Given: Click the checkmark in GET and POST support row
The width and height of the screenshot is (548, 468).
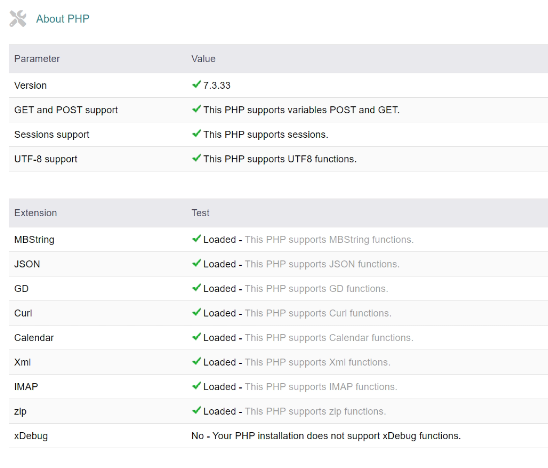Looking at the screenshot, I should 196,109.
